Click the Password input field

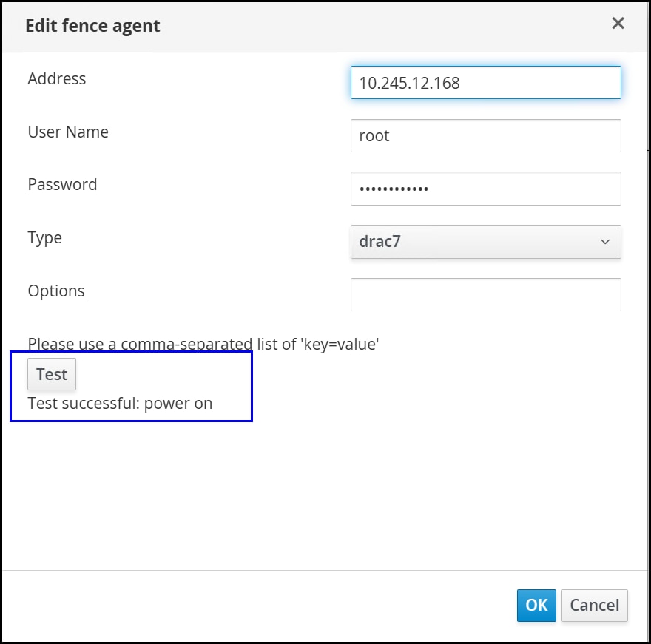tap(486, 189)
